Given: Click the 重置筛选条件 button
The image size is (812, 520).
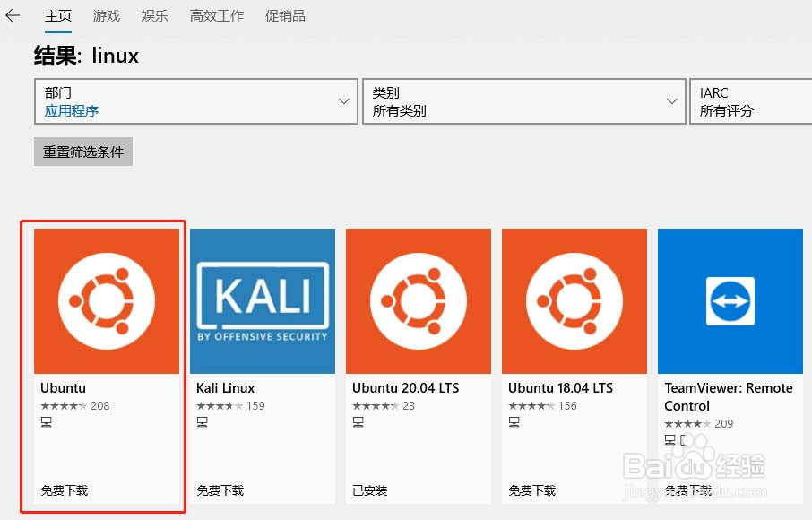Looking at the screenshot, I should 83,152.
